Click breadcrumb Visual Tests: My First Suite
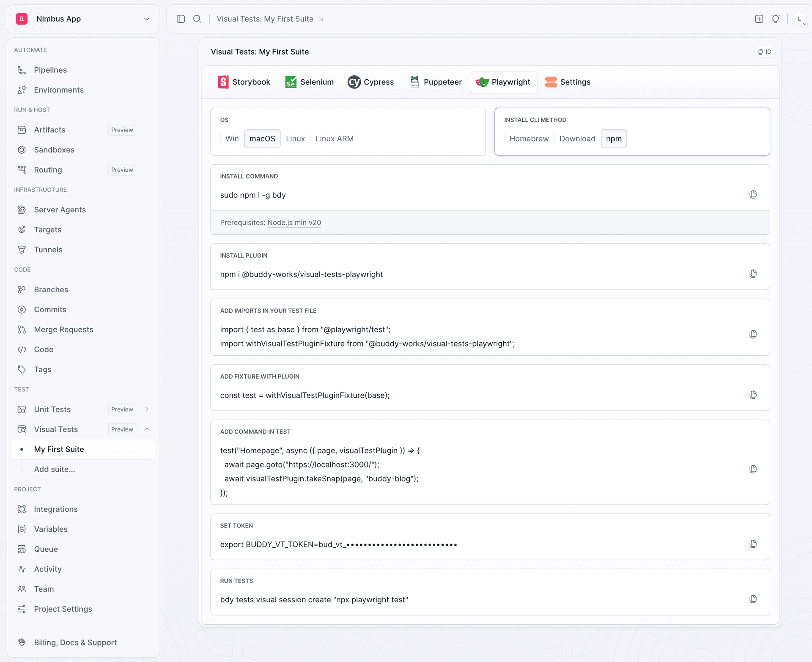Viewport: 812px width, 662px height. 265,19
